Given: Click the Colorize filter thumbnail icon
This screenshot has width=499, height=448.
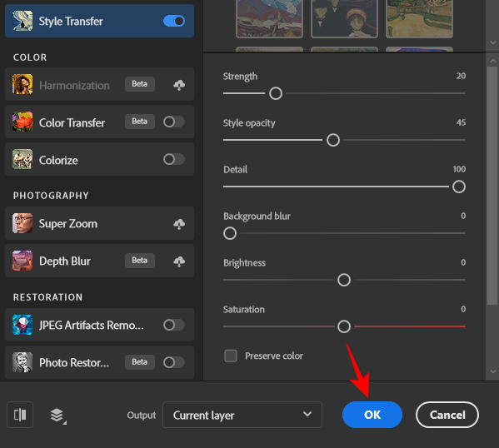Looking at the screenshot, I should coord(22,159).
